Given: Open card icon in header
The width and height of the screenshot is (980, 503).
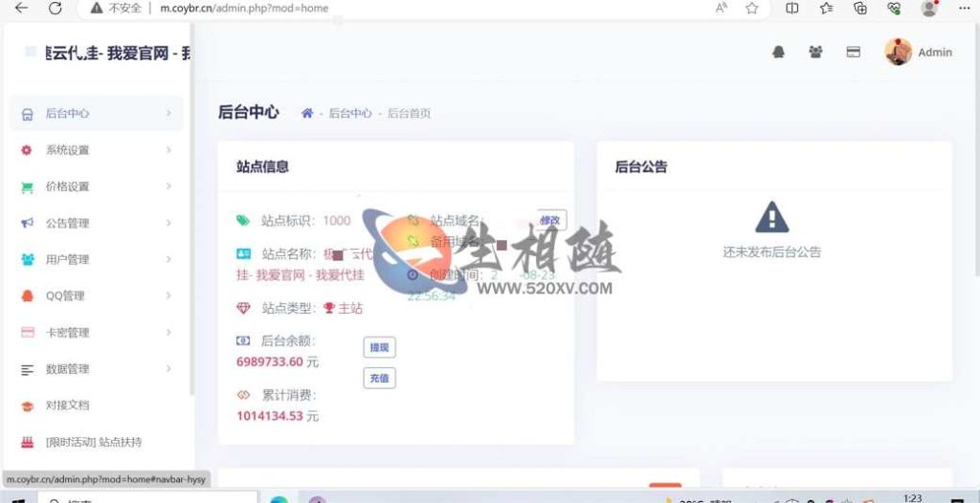Looking at the screenshot, I should [853, 53].
